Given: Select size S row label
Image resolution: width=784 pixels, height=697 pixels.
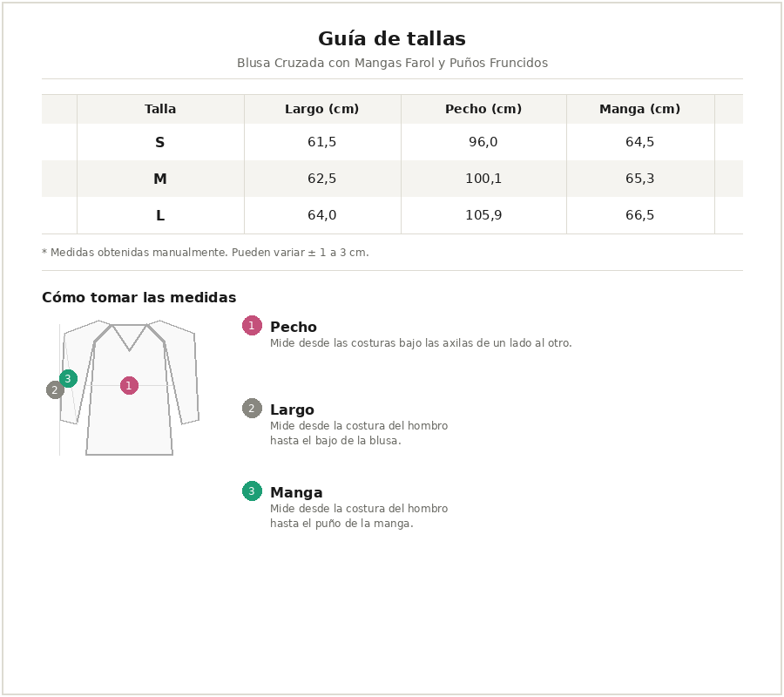Looking at the screenshot, I should pos(160,142).
